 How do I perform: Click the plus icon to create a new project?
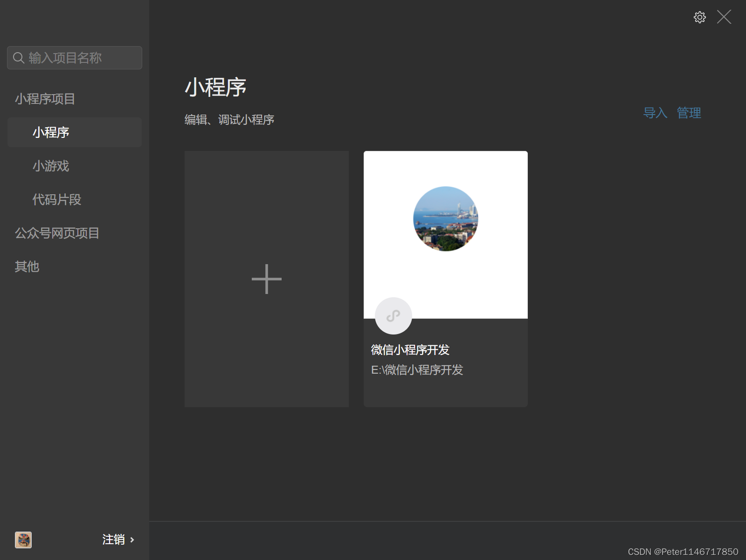pyautogui.click(x=266, y=279)
